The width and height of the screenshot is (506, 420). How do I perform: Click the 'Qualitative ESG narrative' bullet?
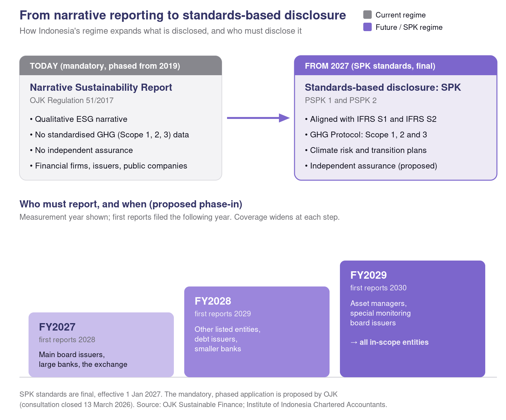point(78,119)
